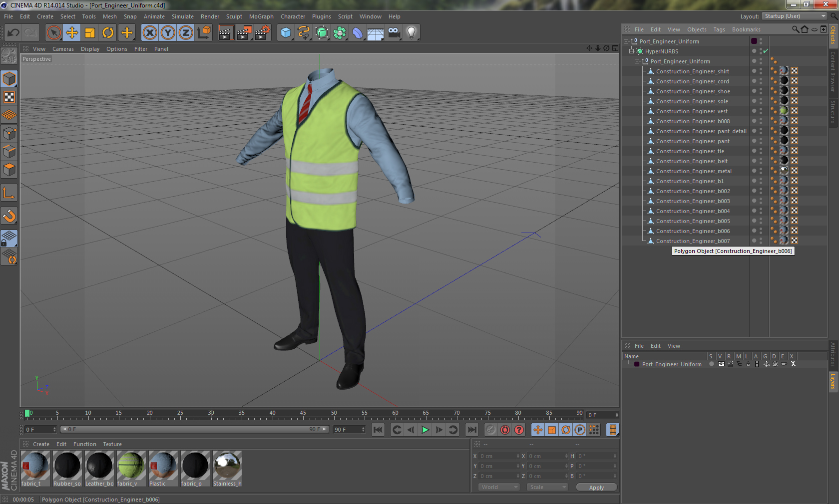The height and width of the screenshot is (504, 839).
Task: Select the Construction_Engineer_belt object
Action: pyautogui.click(x=692, y=161)
